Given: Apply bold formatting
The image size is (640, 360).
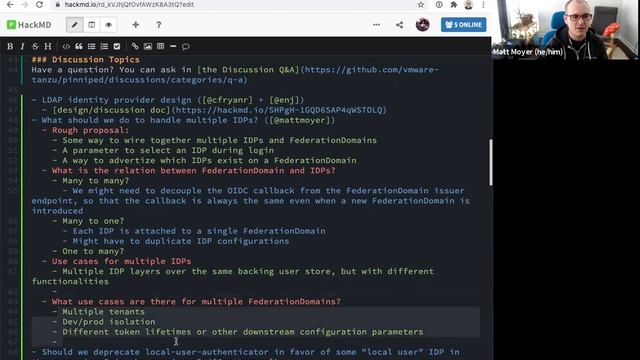Looking at the screenshot, I should [10, 47].
